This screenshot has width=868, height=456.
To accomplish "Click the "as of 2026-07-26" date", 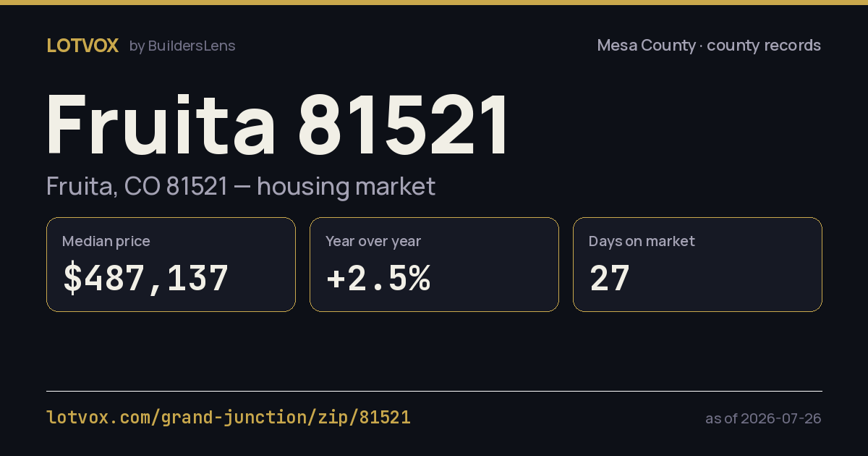I will tap(763, 418).
